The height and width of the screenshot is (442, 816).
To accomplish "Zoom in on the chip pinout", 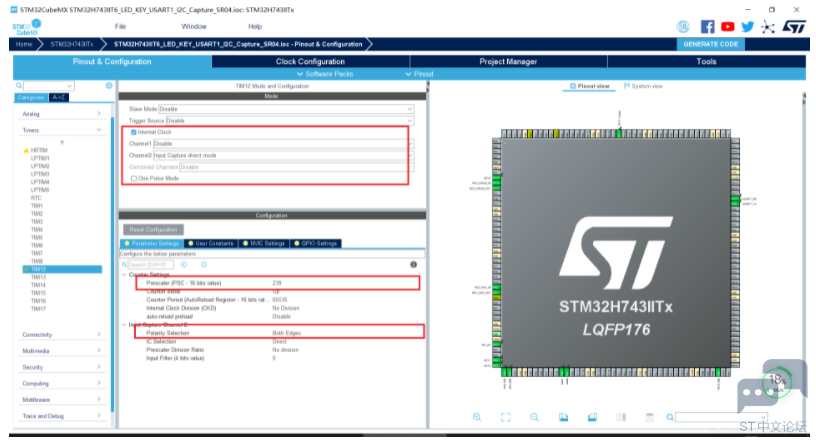I will tap(477, 417).
